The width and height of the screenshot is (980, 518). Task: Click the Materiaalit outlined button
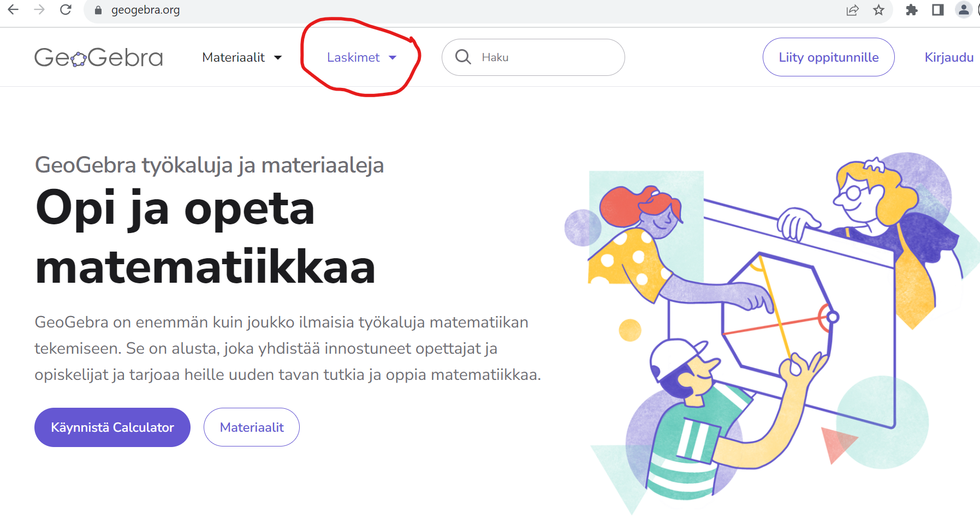tap(251, 427)
